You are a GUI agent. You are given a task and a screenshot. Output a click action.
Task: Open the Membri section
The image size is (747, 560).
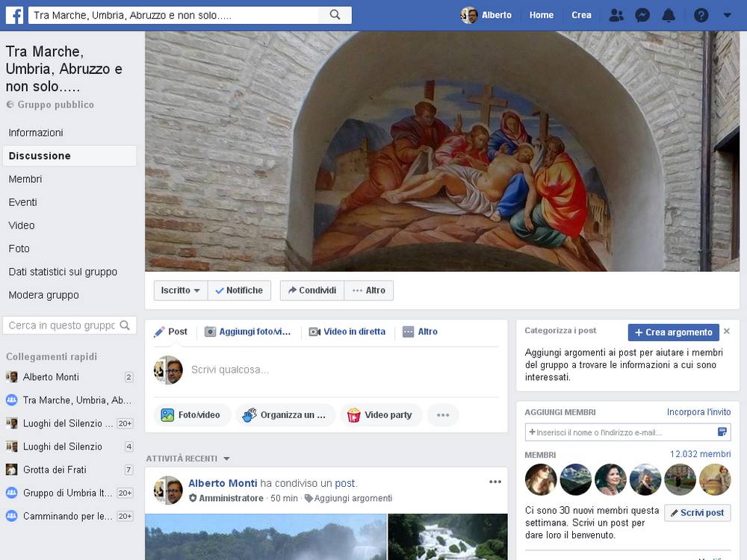[x=25, y=179]
